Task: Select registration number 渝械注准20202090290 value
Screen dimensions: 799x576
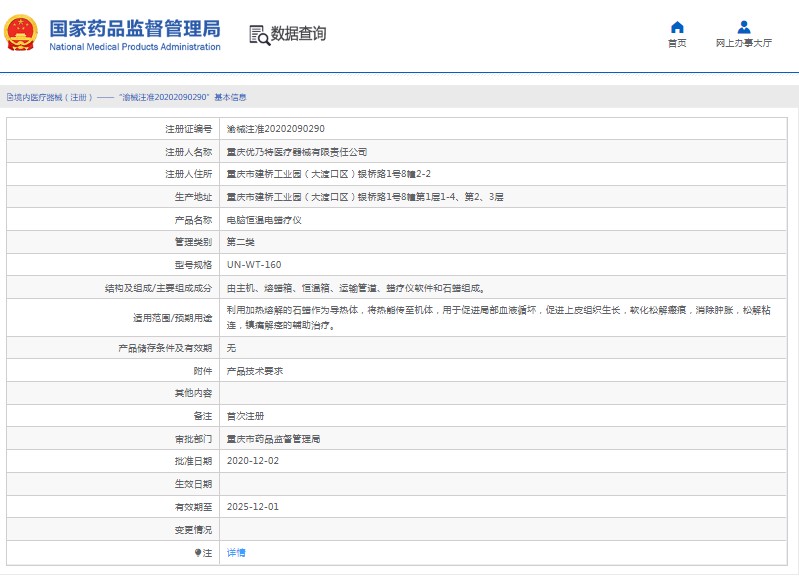Action: pos(276,129)
